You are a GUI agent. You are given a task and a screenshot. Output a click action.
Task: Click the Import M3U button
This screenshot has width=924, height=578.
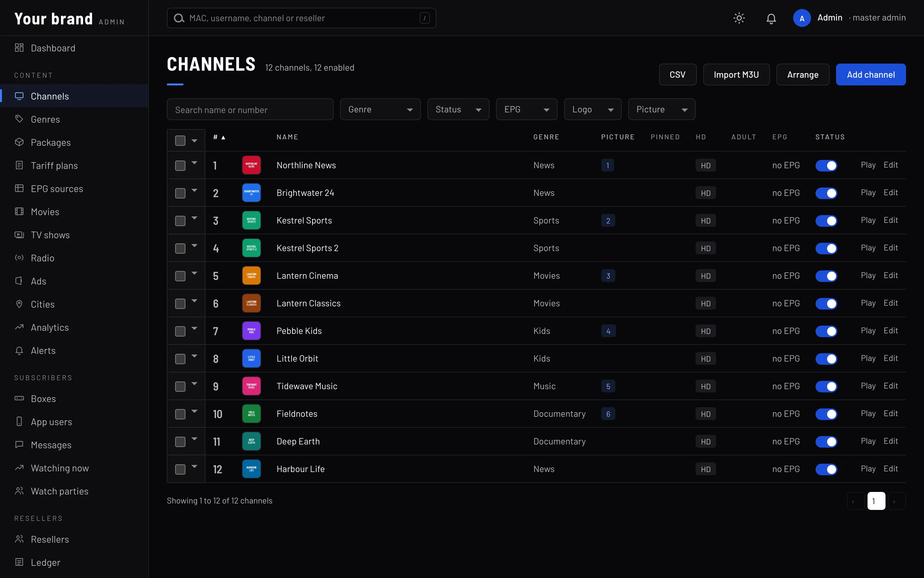736,74
